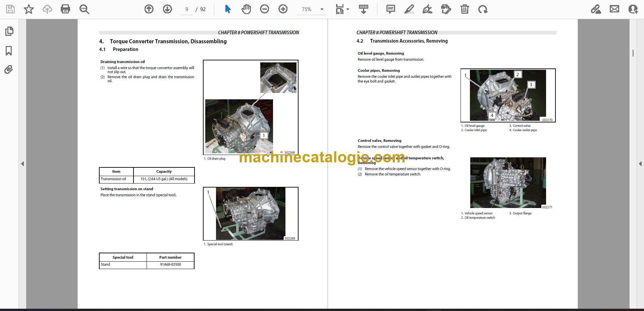644x311 pixels.
Task: Open the find text search tool
Action: pos(84,9)
